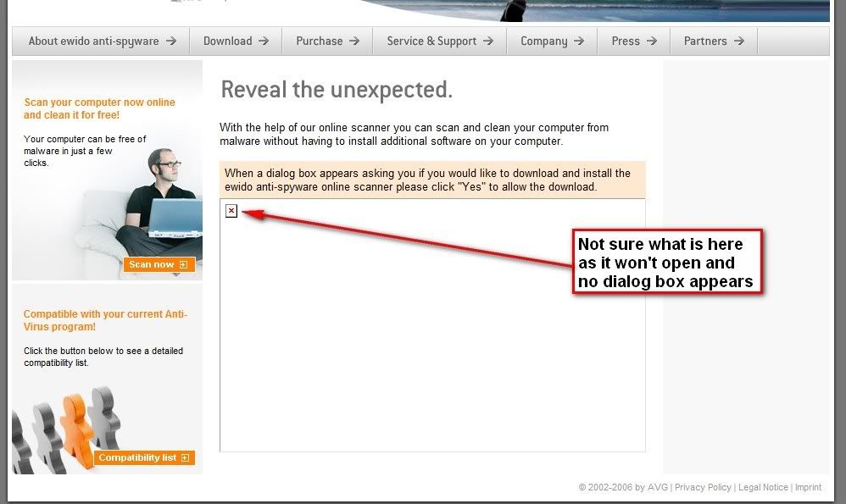Viewport: 846px width, 504px height.
Task: Click the 'Scan your computer now online' heading
Action: pyautogui.click(x=99, y=108)
